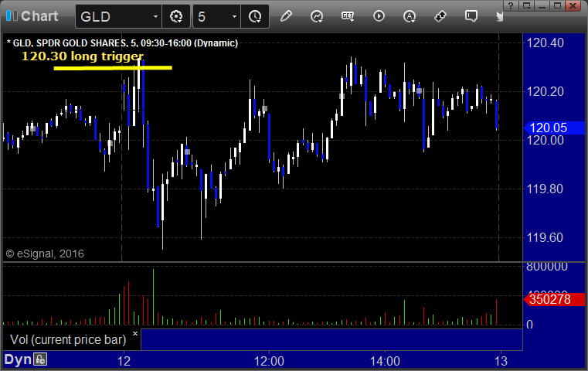
Task: Click the blue bar beside the Vol label
Action: 331,339
